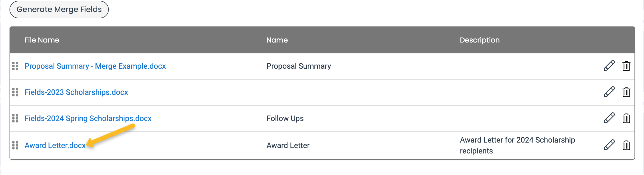Image resolution: width=644 pixels, height=175 pixels.
Task: Open the Award Letter.docx file link
Action: click(x=55, y=145)
